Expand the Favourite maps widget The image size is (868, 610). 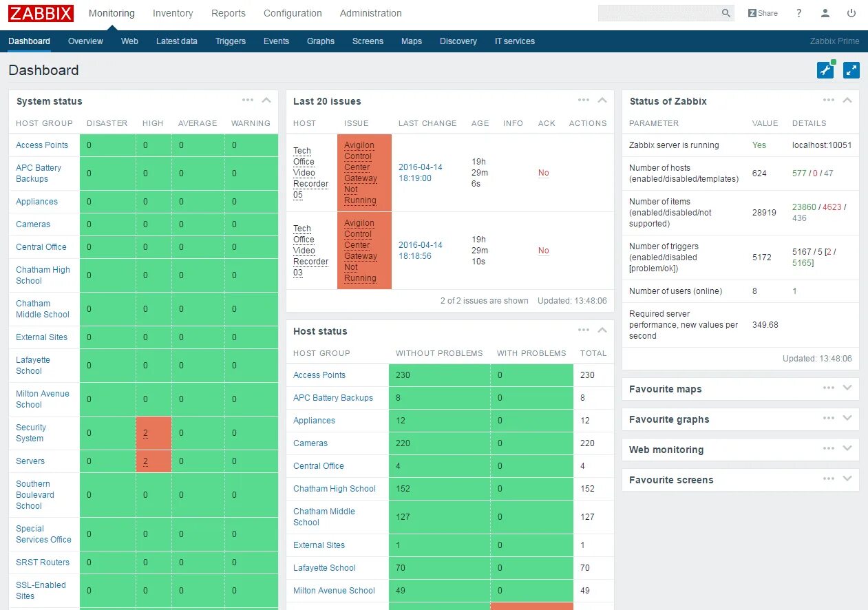coord(847,388)
